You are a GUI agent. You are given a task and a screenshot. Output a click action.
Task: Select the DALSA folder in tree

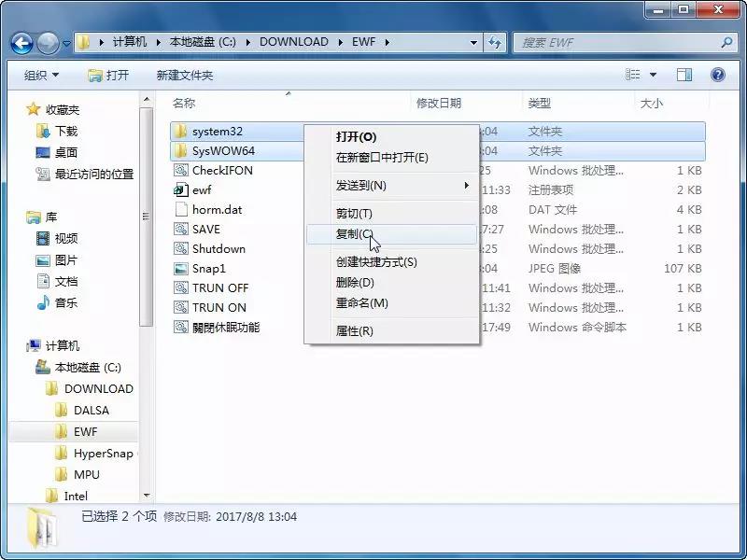pyautogui.click(x=91, y=411)
